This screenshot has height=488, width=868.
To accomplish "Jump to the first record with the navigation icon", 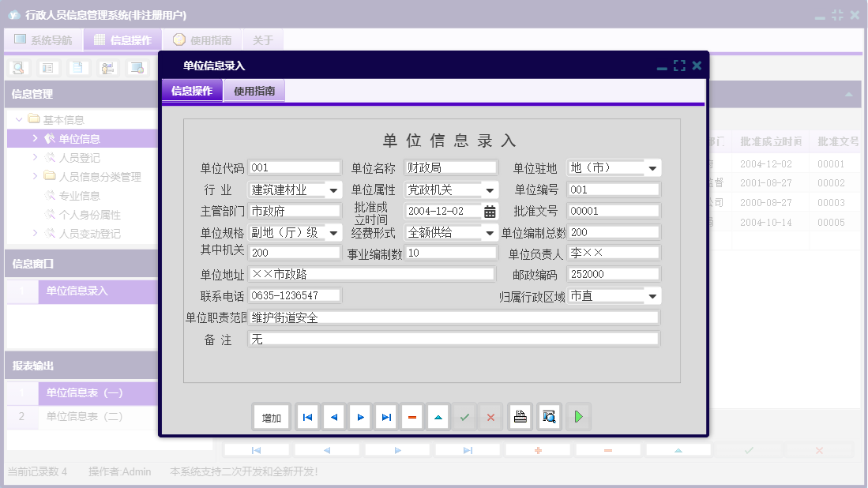I will [x=307, y=416].
